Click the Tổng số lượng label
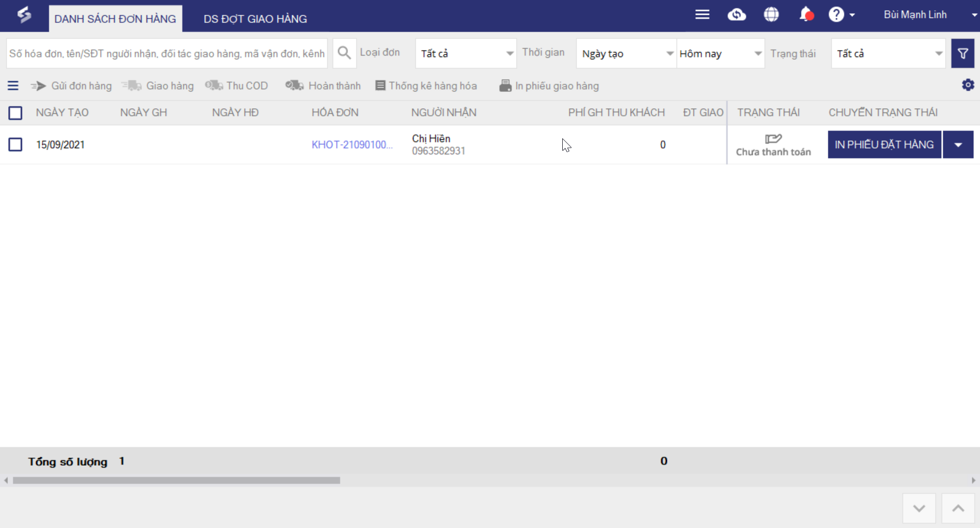 point(67,462)
